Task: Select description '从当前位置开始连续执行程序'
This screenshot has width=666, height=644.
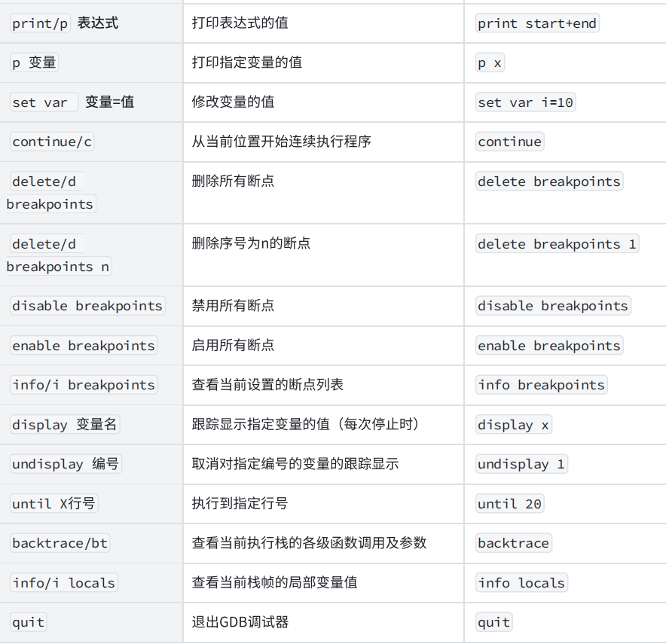Action: (x=281, y=142)
